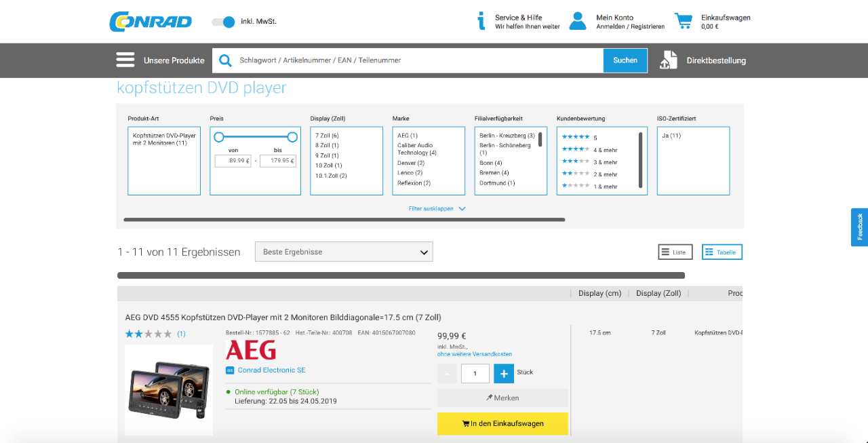The width and height of the screenshot is (868, 443).
Task: Filter by brand Lenco (2)
Action: (410, 173)
